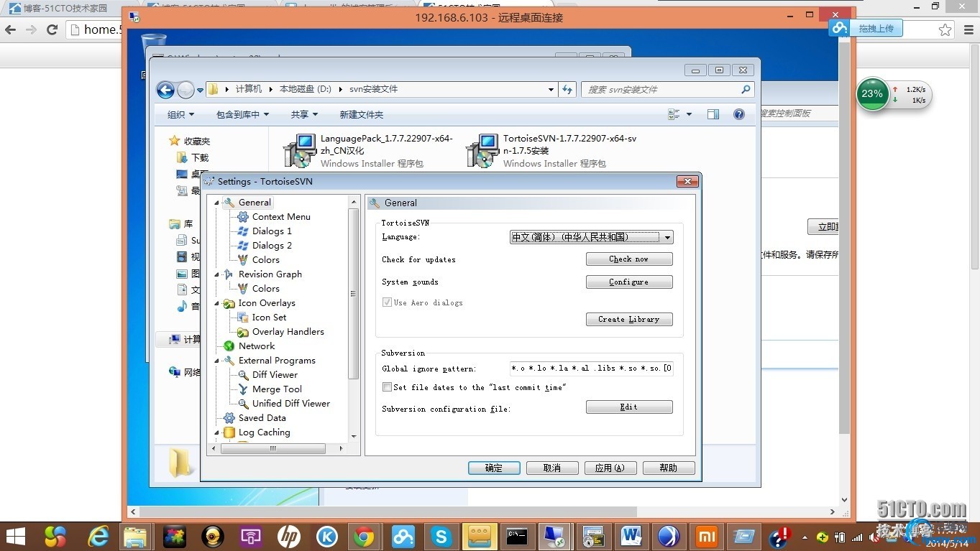Click 新建文件夹 in Explorer toolbar

362,114
